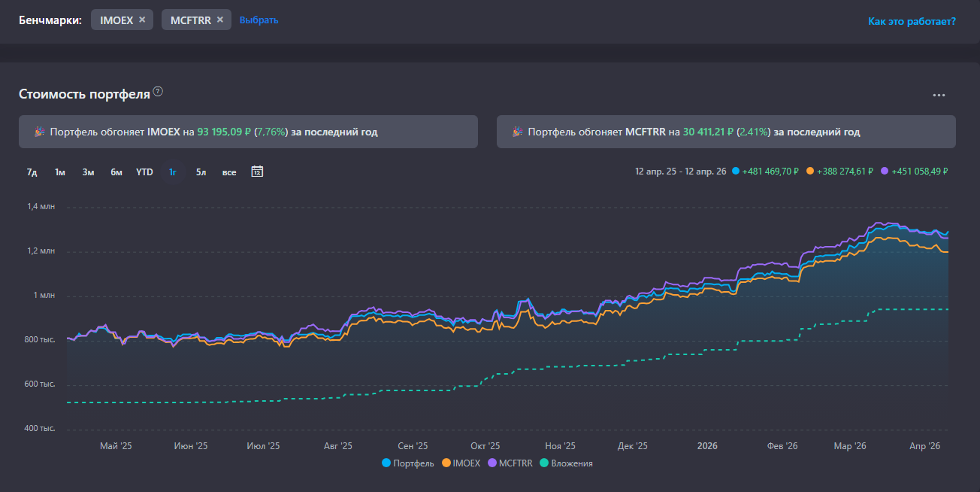
Task: Click the portfolio beats IMOEX banner
Action: pyautogui.click(x=248, y=132)
